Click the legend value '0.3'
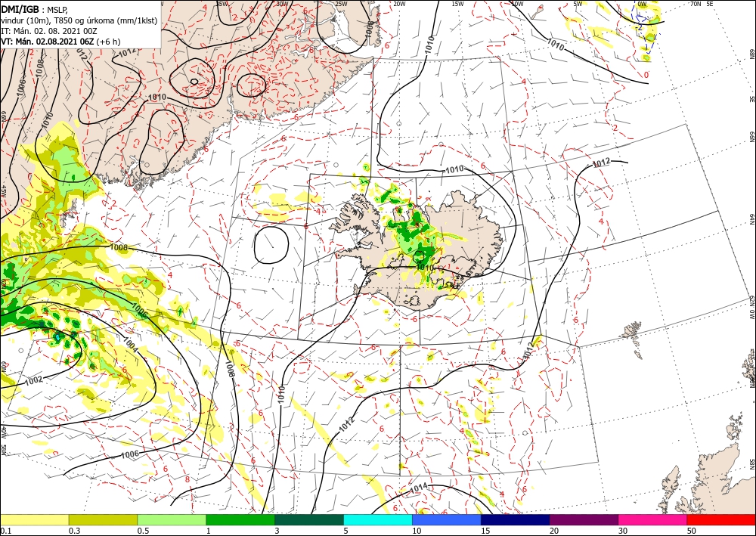This screenshot has height=536, width=756. coord(74,531)
